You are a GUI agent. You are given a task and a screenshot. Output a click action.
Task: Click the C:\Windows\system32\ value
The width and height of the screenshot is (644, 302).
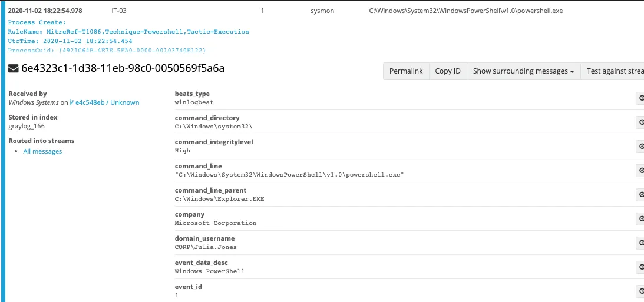pos(213,127)
